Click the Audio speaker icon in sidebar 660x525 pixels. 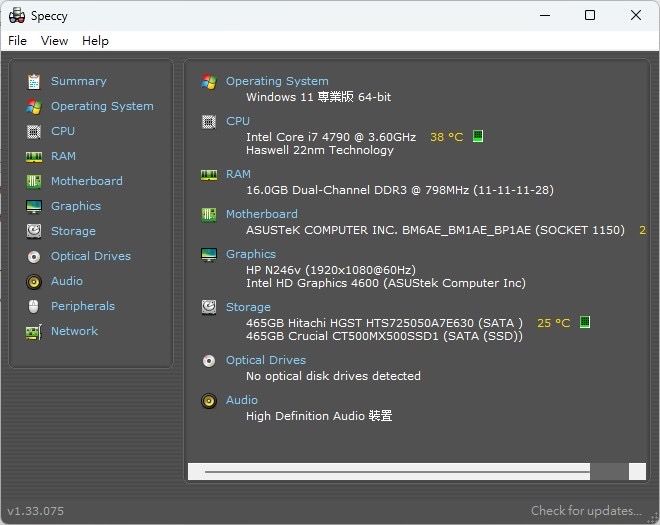pyautogui.click(x=34, y=281)
